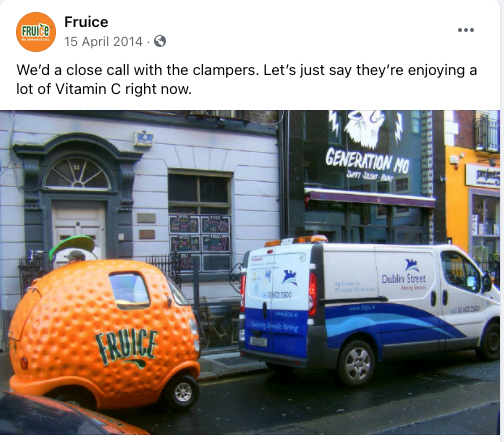Click the van's rear license plate
The image size is (504, 442).
point(258,341)
